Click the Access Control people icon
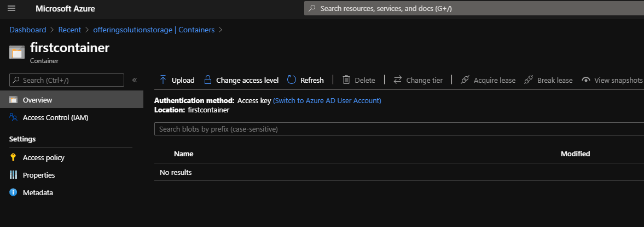Image resolution: width=644 pixels, height=227 pixels. point(14,117)
